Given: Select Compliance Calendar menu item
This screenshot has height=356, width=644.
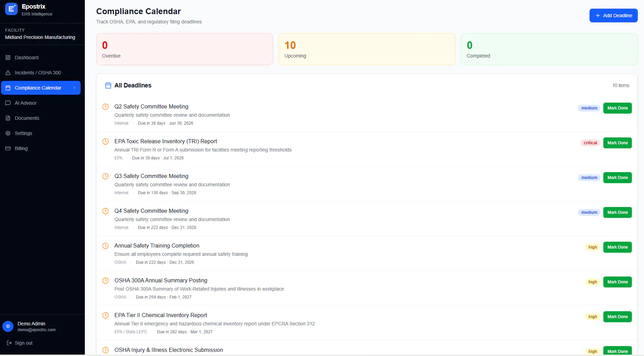Looking at the screenshot, I should [x=41, y=88].
